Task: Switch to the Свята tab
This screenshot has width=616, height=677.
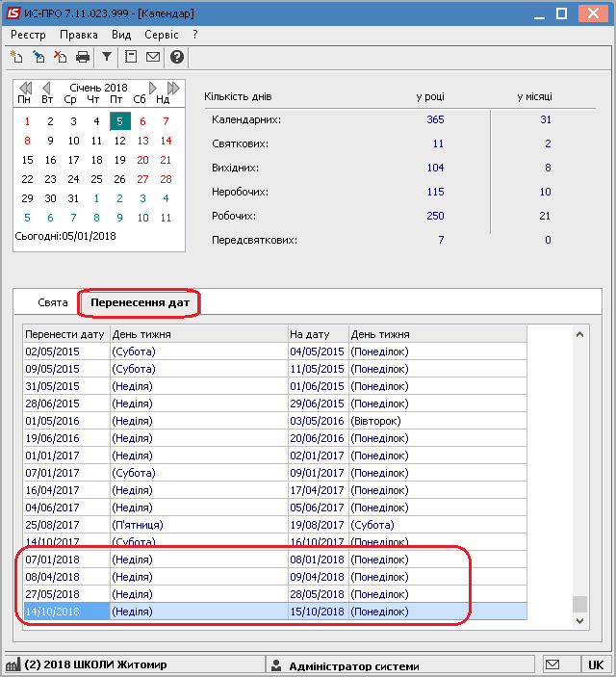Action: click(x=53, y=302)
